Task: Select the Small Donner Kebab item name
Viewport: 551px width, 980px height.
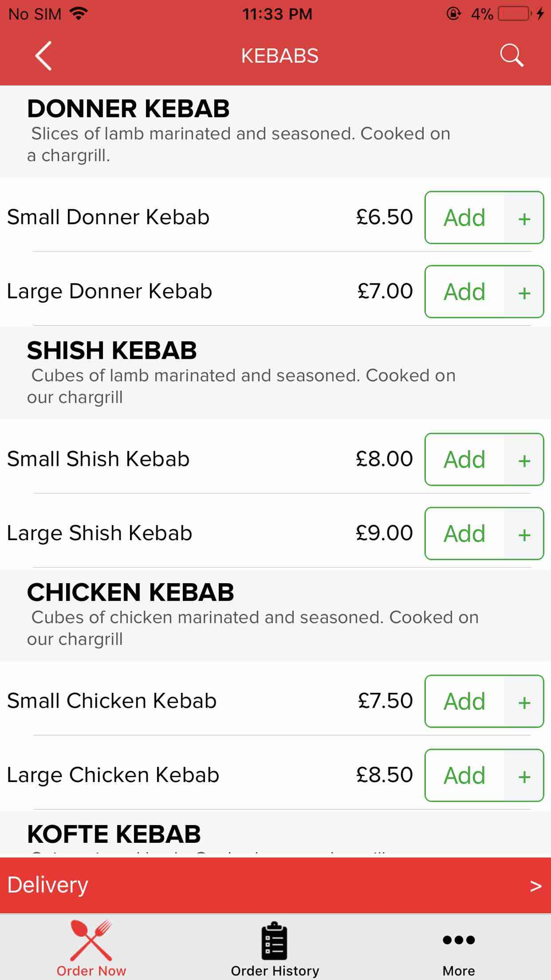Action: pos(108,217)
